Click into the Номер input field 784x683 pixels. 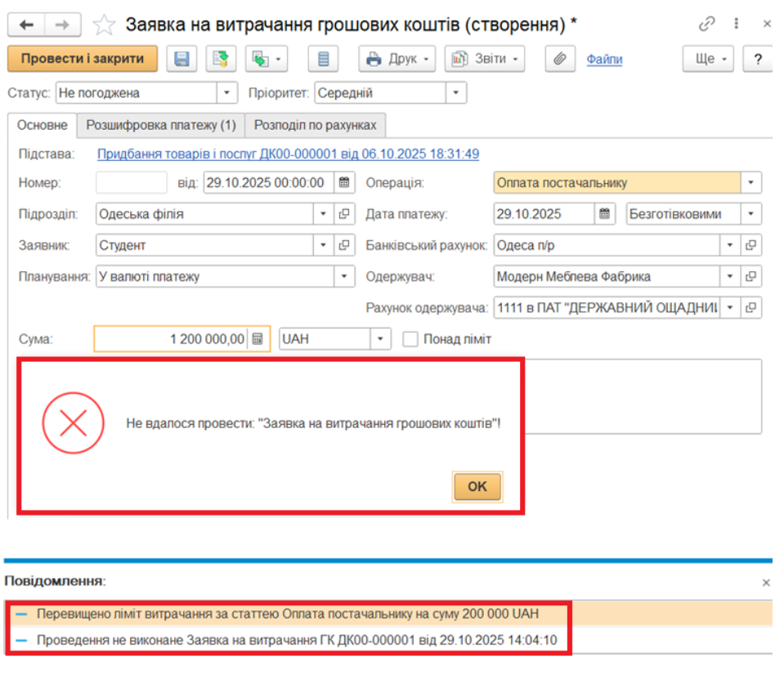(131, 183)
